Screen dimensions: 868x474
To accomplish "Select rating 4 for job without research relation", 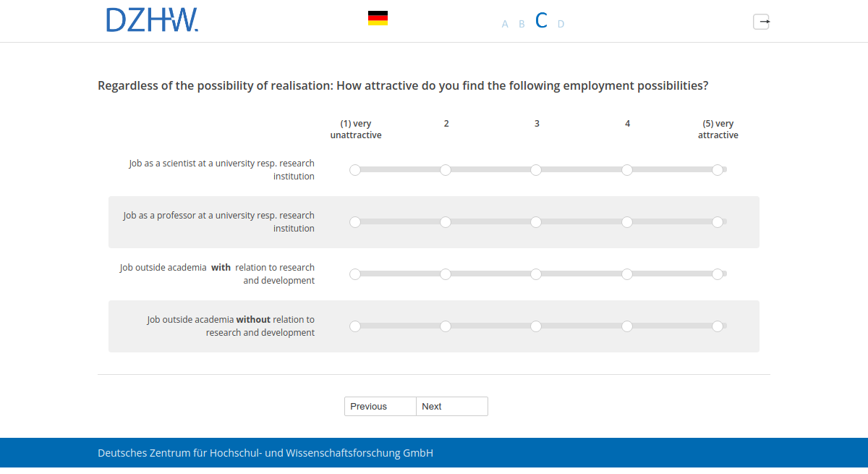I will (x=626, y=326).
